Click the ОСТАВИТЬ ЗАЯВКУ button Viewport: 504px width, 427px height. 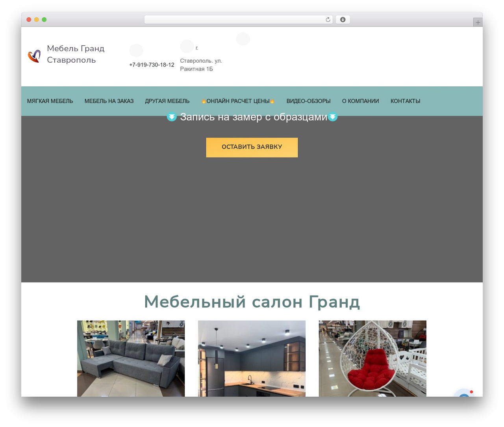pyautogui.click(x=252, y=147)
